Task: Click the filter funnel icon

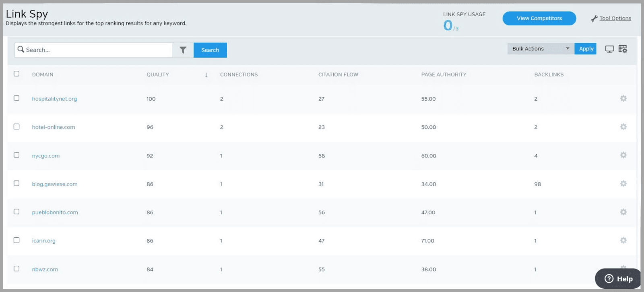Action: [183, 50]
